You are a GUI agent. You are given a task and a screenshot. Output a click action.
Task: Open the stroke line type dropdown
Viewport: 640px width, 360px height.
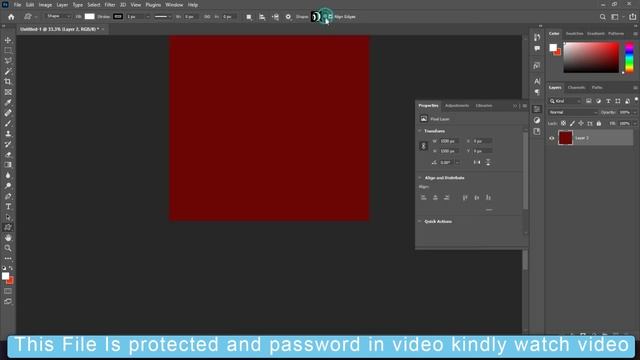click(x=163, y=17)
